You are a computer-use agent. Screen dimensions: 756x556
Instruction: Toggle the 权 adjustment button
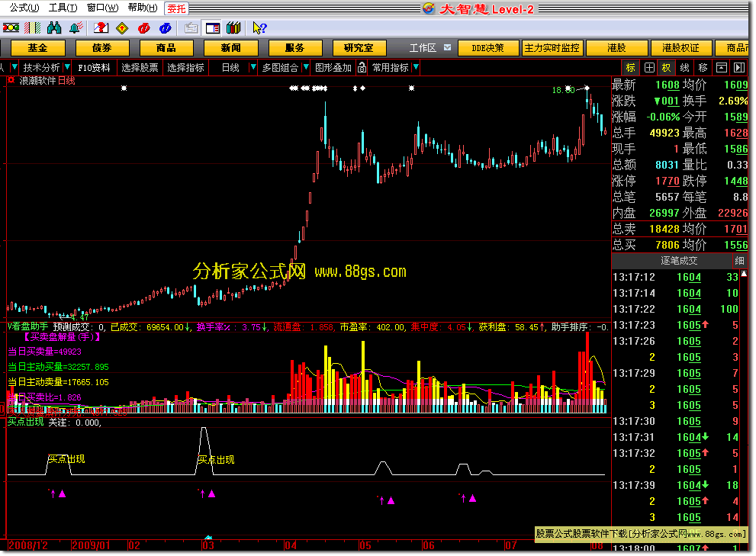pos(666,68)
